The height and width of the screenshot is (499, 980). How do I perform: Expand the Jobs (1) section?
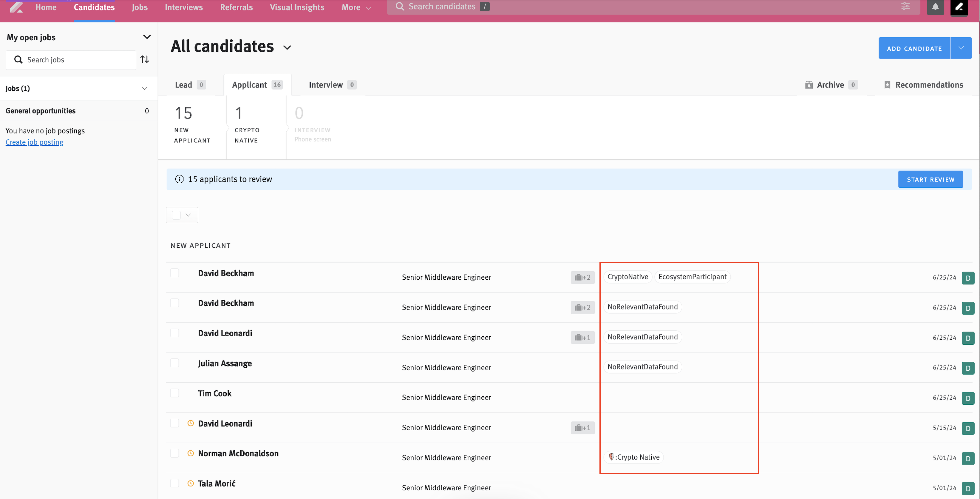click(145, 88)
